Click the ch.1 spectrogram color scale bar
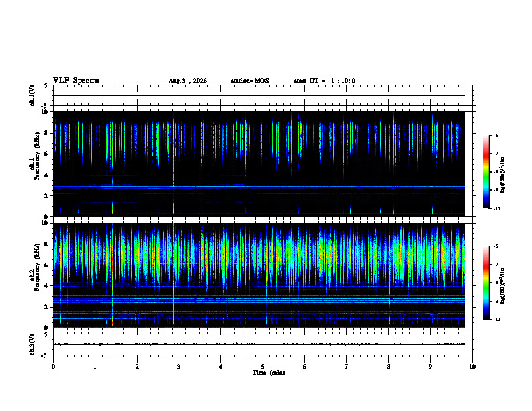The image size is (532, 411). tap(486, 172)
